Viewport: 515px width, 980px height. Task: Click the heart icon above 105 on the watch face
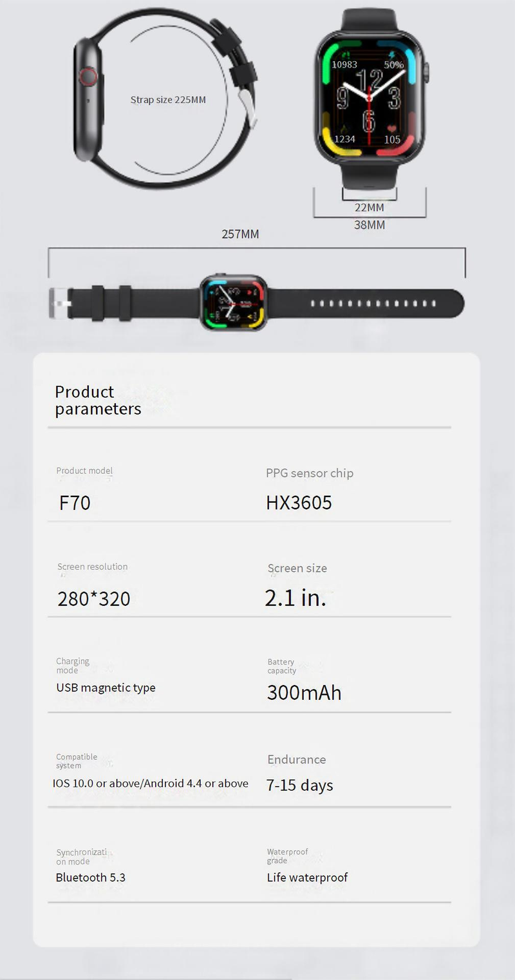392,129
